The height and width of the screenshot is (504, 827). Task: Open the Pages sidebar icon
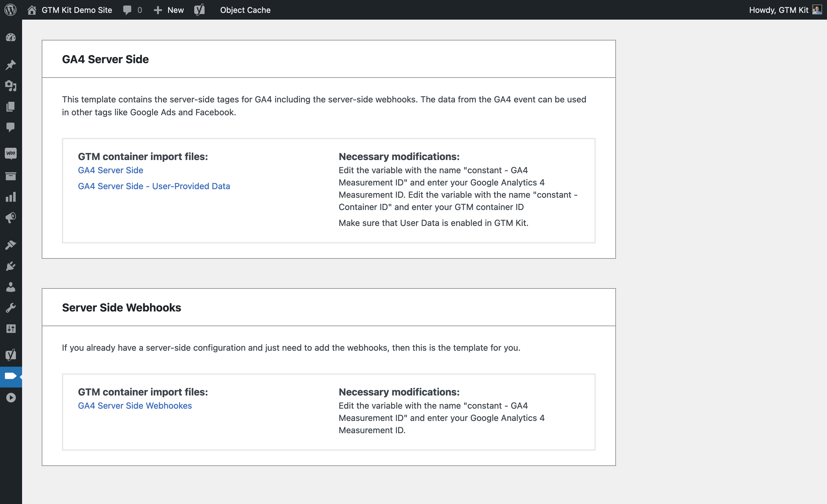(11, 107)
